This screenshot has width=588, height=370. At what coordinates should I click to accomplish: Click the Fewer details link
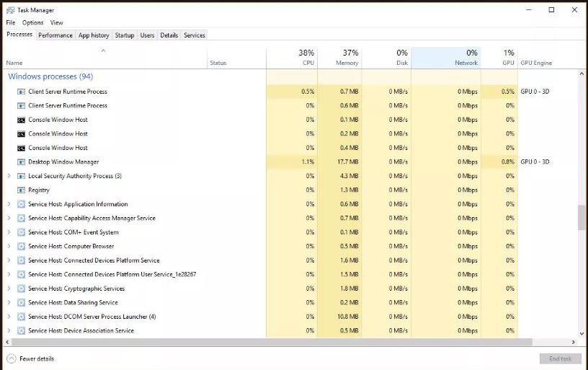pyautogui.click(x=37, y=358)
